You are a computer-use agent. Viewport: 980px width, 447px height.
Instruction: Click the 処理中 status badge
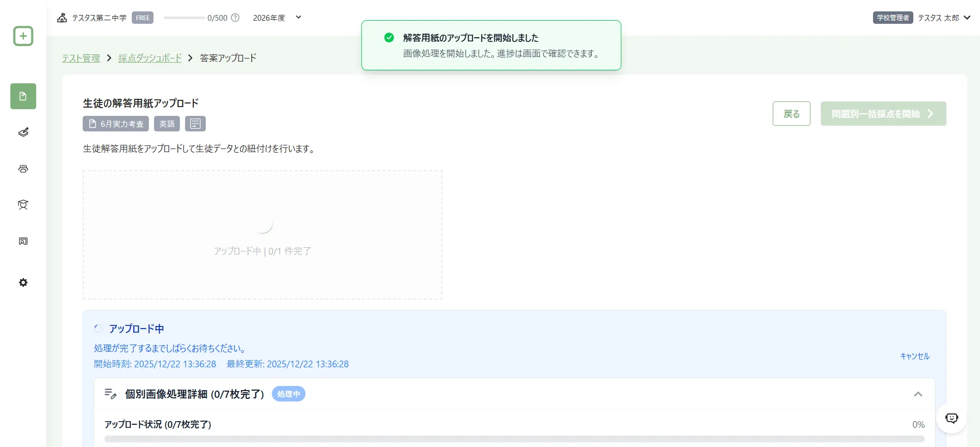[288, 394]
